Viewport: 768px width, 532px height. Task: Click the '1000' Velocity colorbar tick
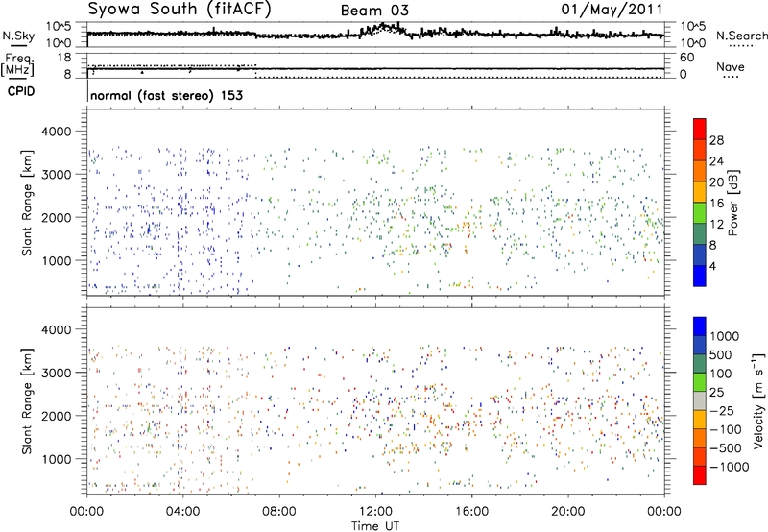tap(725, 336)
